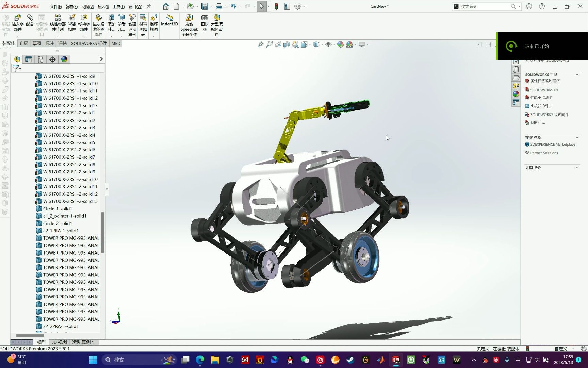Expand more manager tabs chevron arrow
Viewport: 588px width, 368px height.
click(101, 59)
